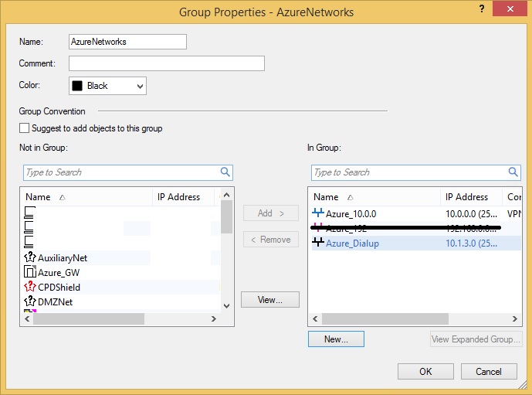Click right scroll arrow under Not in Group
This screenshot has height=395, width=532.
pyautogui.click(x=214, y=319)
